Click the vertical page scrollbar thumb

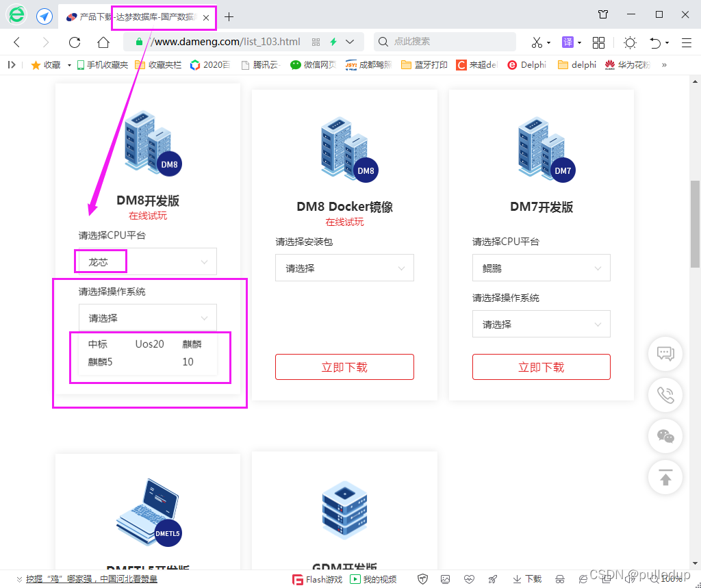coord(695,224)
